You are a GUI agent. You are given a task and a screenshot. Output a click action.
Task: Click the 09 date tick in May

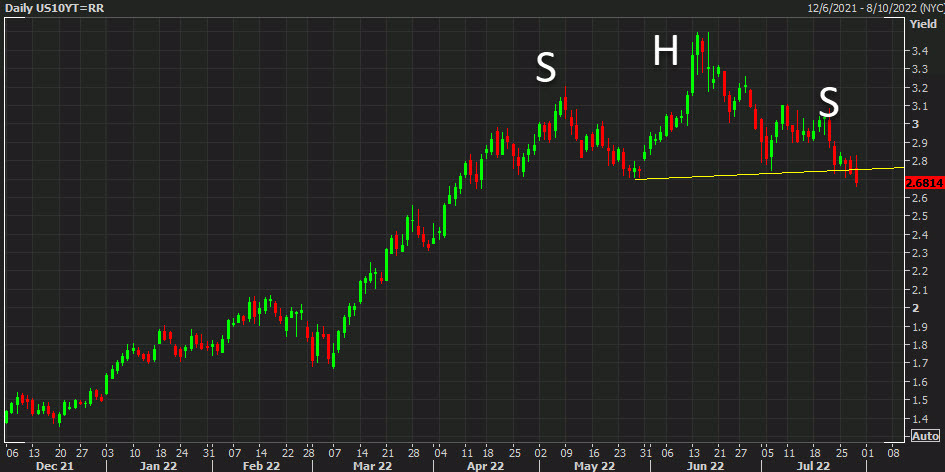coord(566,452)
